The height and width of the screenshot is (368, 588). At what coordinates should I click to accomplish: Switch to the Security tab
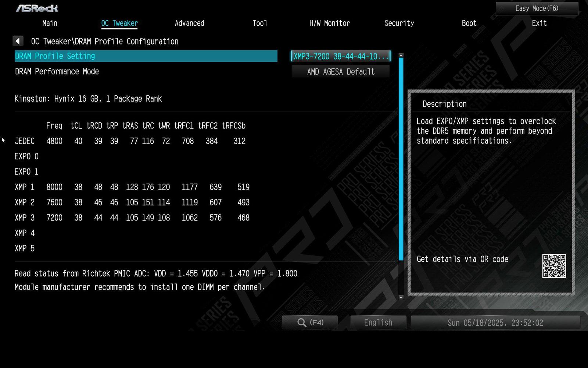pyautogui.click(x=399, y=23)
